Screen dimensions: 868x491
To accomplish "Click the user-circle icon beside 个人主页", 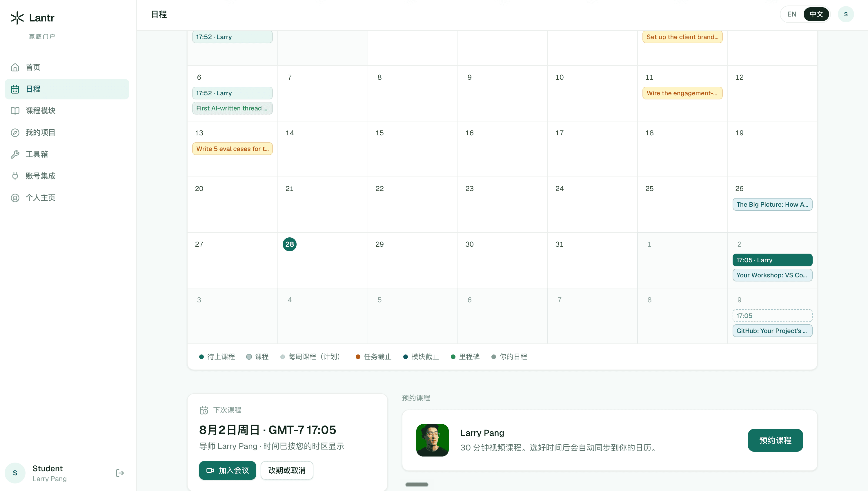I will coord(15,198).
